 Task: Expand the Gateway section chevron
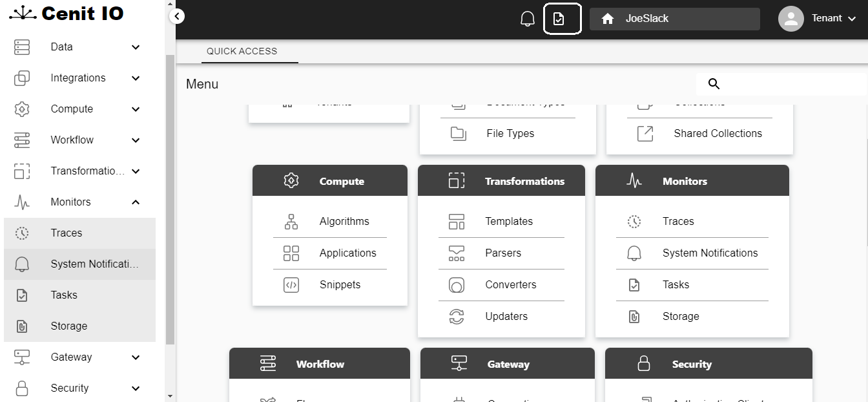(136, 357)
